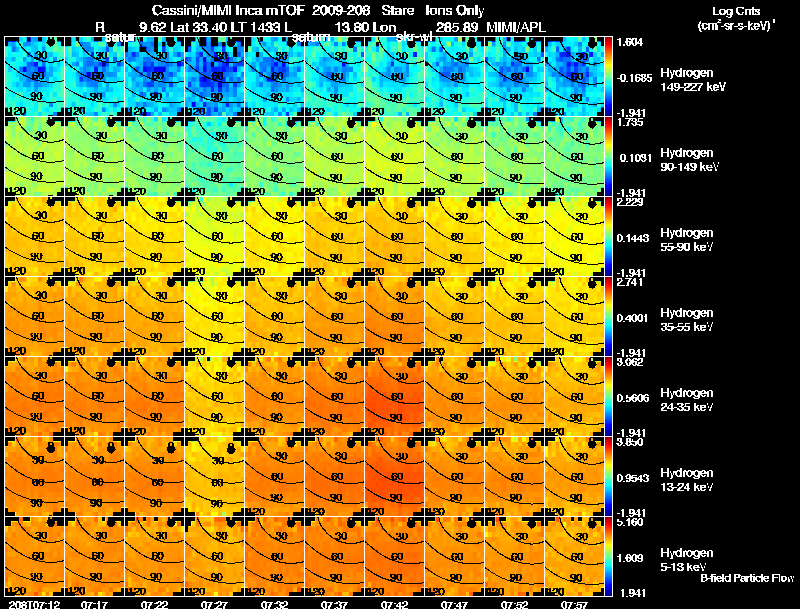This screenshot has width=800, height=609.
Task: Select the 13-24 keV panel at 07:42
Action: coord(394,477)
